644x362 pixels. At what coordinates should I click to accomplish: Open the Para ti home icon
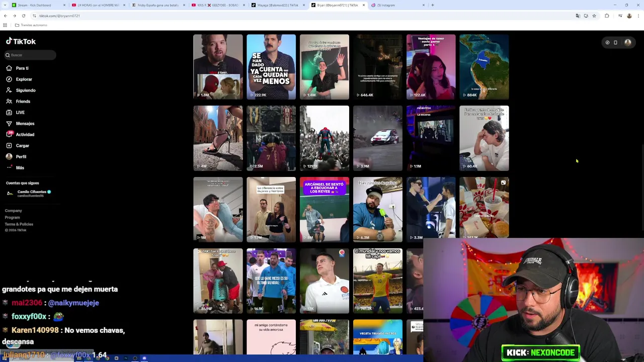click(x=9, y=68)
